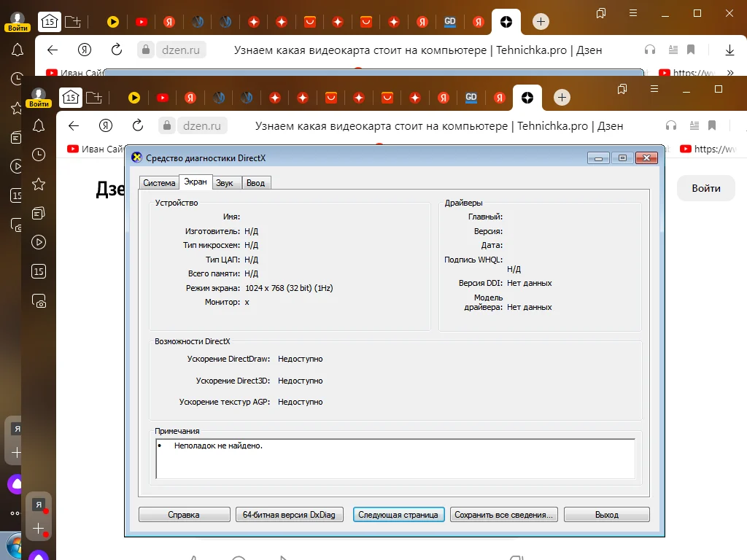Open new tab plus button in outer browser

coord(541,21)
